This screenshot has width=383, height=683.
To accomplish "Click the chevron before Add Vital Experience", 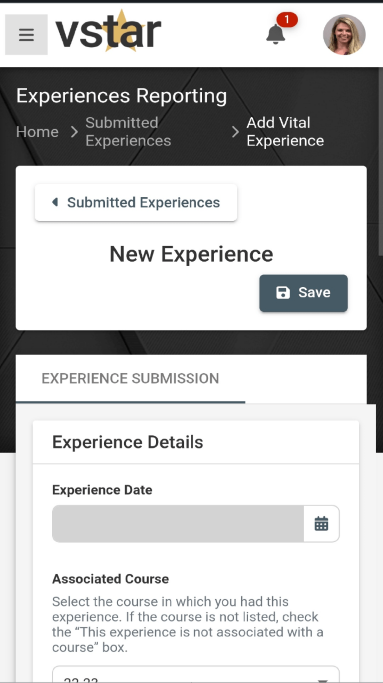I will (235, 132).
